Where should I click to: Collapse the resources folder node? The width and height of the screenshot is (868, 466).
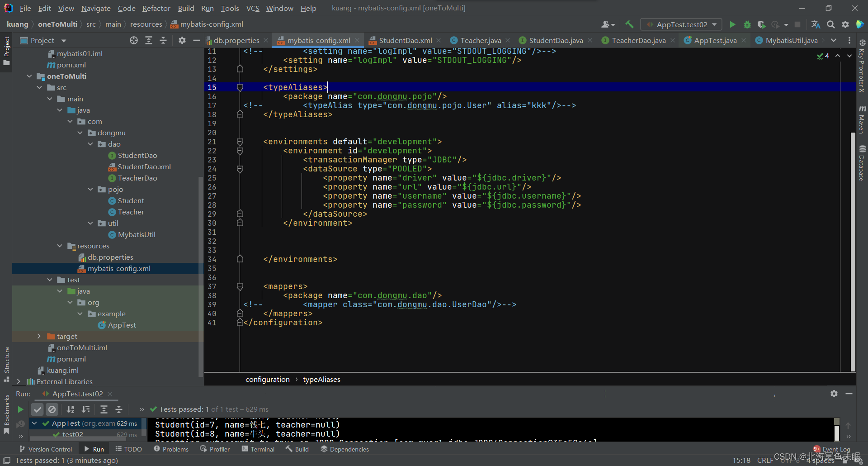click(x=60, y=246)
